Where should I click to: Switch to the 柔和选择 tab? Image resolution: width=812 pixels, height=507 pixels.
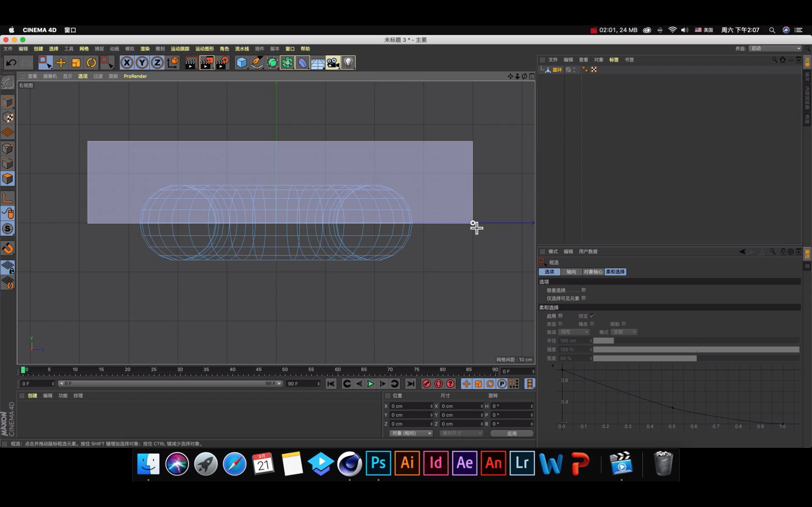click(x=615, y=272)
